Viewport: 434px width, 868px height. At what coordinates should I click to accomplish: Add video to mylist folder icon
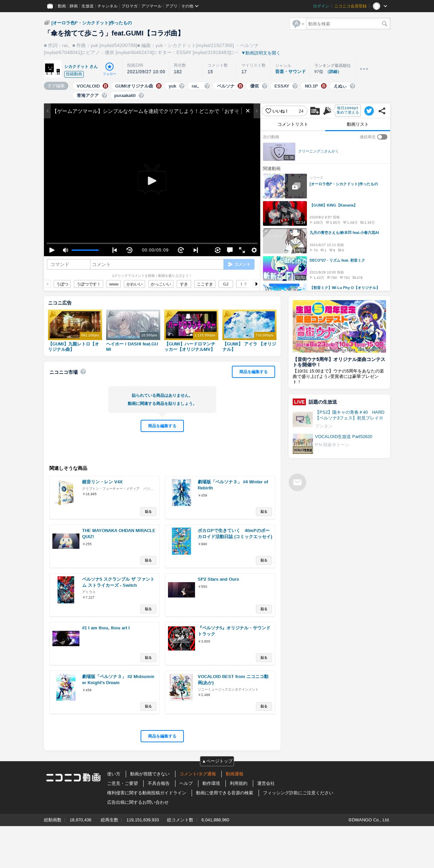[315, 111]
